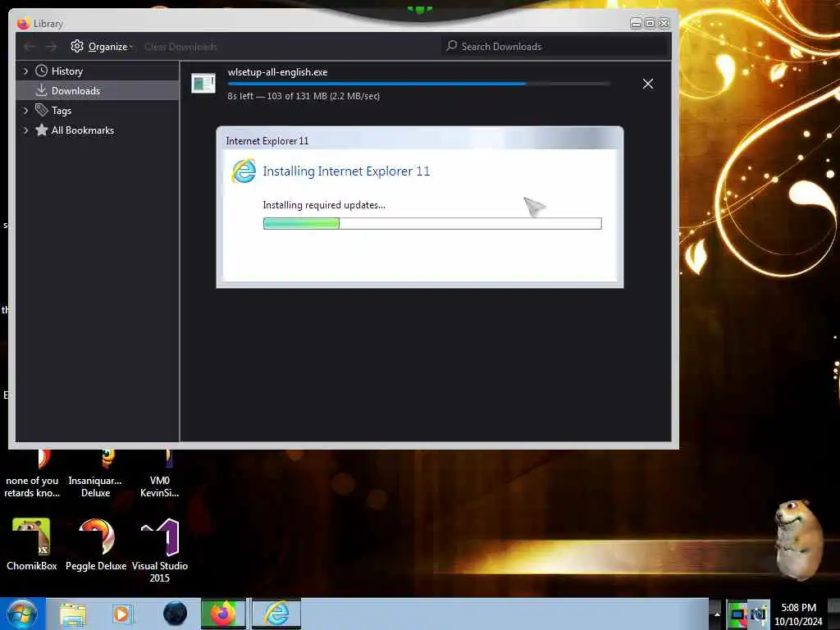Click the Search Downloads field
Viewport: 840px width, 630px height.
[x=555, y=47]
